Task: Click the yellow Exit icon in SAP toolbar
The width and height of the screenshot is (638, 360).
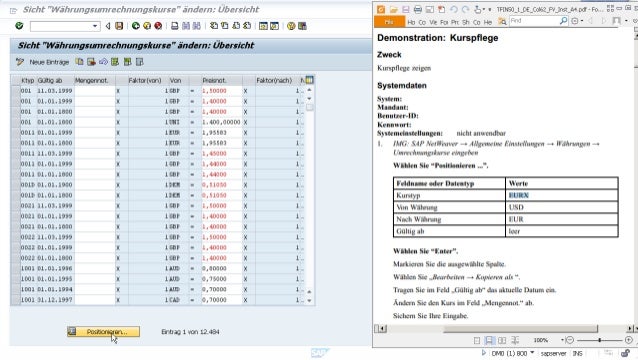Action: (147, 26)
